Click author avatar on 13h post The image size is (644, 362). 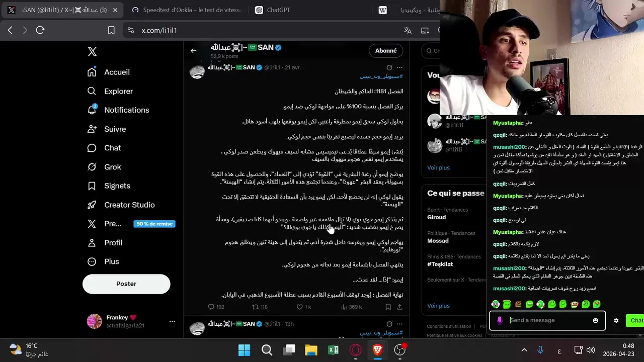(197, 328)
